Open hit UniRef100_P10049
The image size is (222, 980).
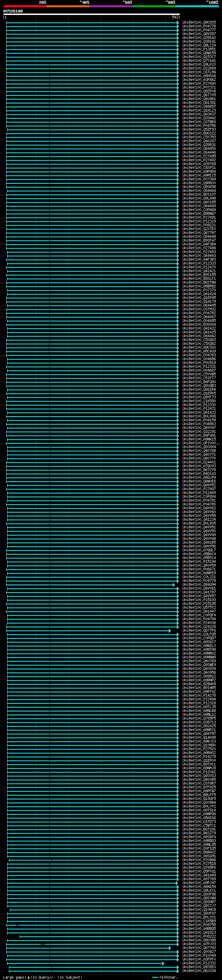[199, 955]
